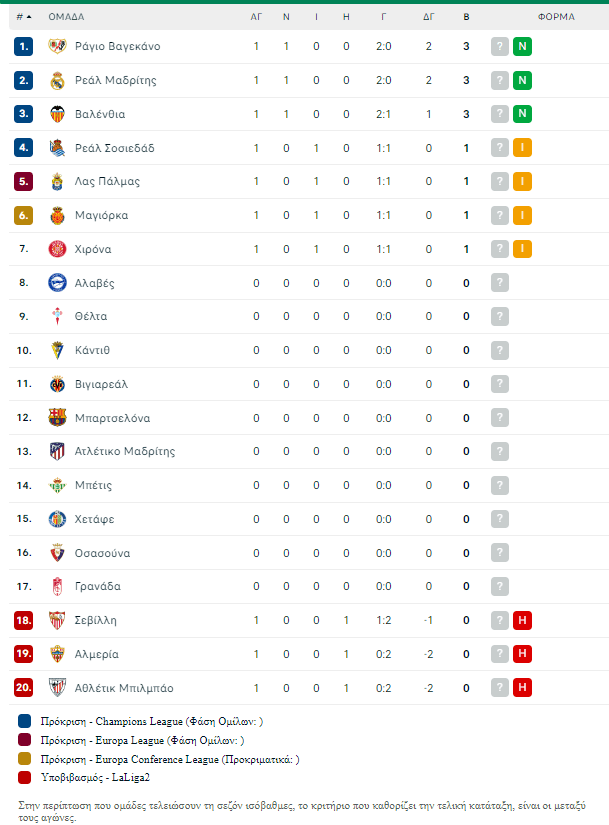Sort table by the # rank column

(x=24, y=17)
